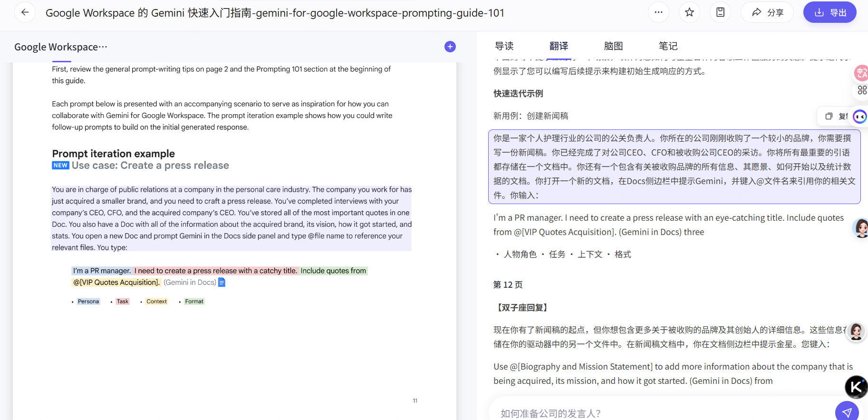Switch to the 脑图 mind map tab

[613, 46]
